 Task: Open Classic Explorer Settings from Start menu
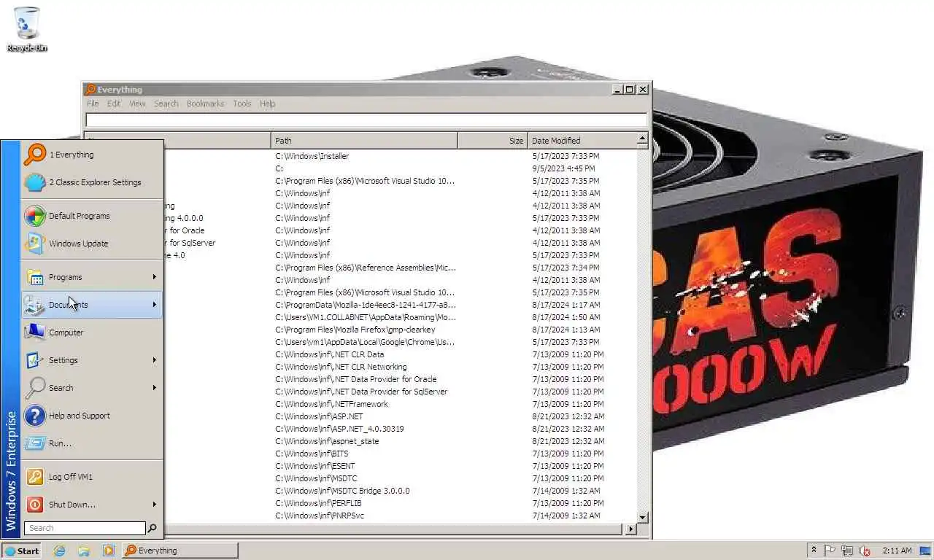(91, 182)
